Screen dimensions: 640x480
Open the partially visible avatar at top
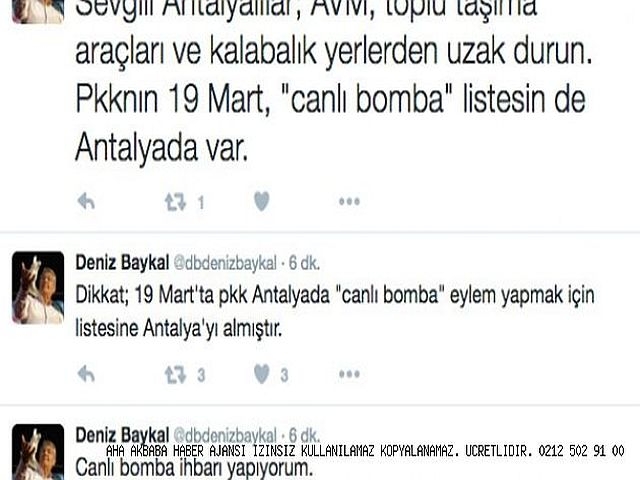point(38,11)
